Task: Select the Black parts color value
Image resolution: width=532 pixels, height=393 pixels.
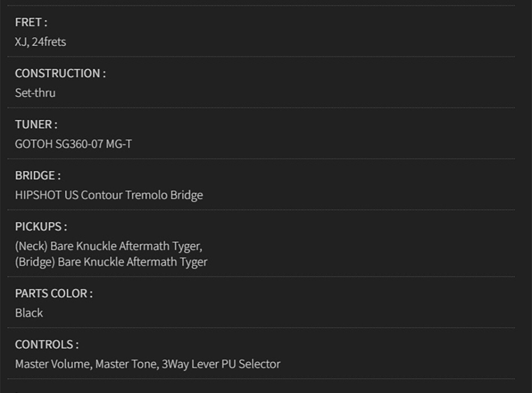Action: tap(29, 313)
